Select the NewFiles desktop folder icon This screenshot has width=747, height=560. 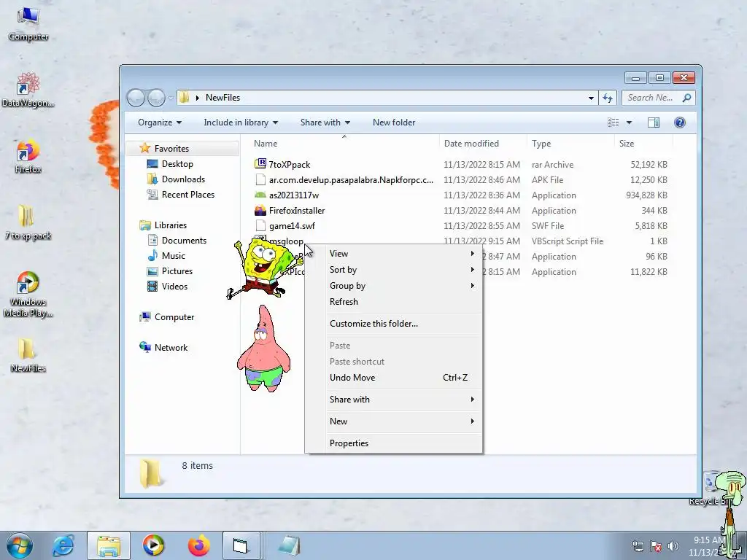28,355
